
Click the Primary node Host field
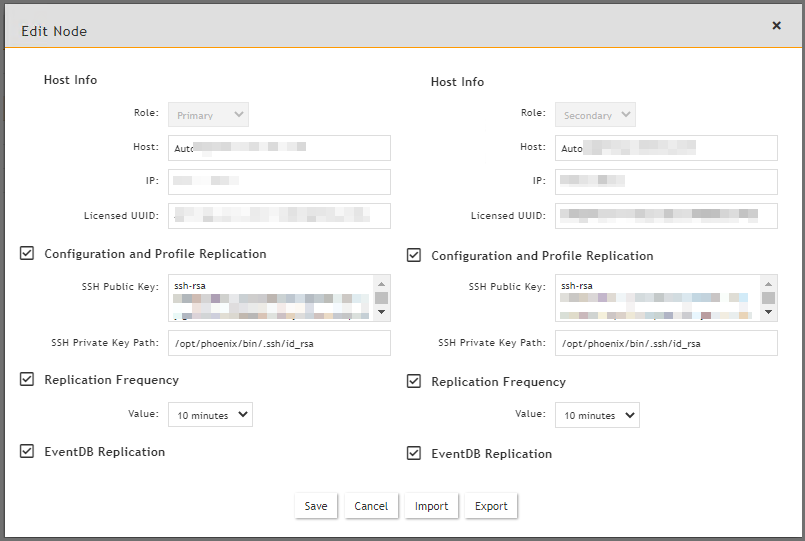tap(279, 148)
